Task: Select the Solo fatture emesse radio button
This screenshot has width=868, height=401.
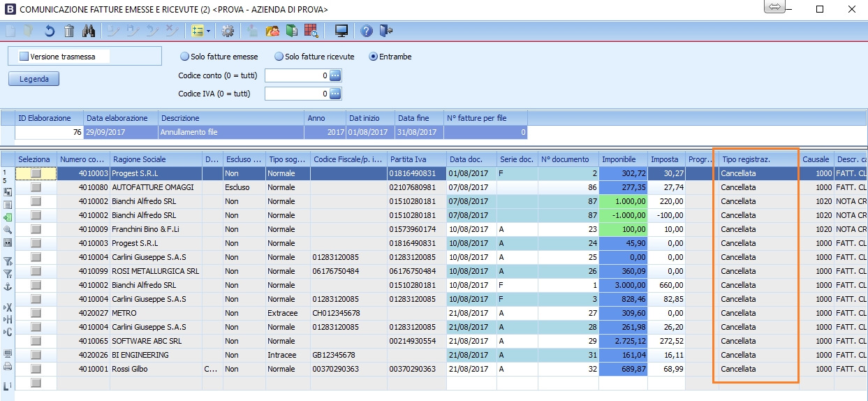Action: point(185,57)
